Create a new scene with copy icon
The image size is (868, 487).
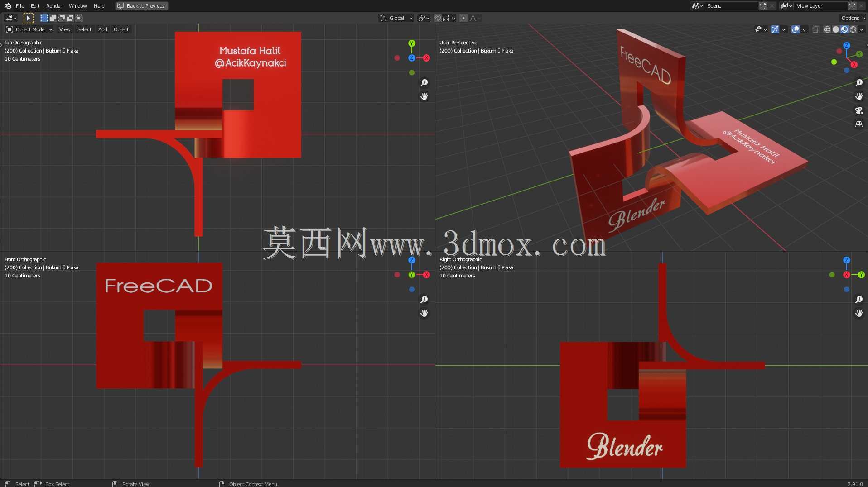coord(763,6)
